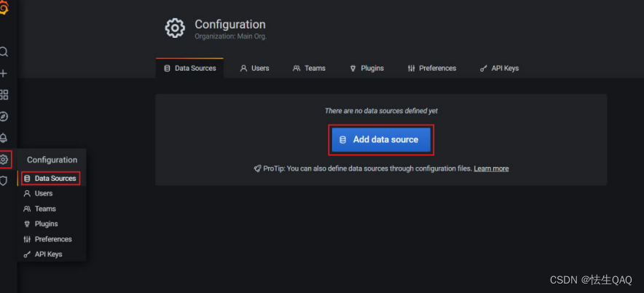Image resolution: width=644 pixels, height=293 pixels.
Task: Click the 'Organization: Main Org.' subtitle
Action: point(230,36)
